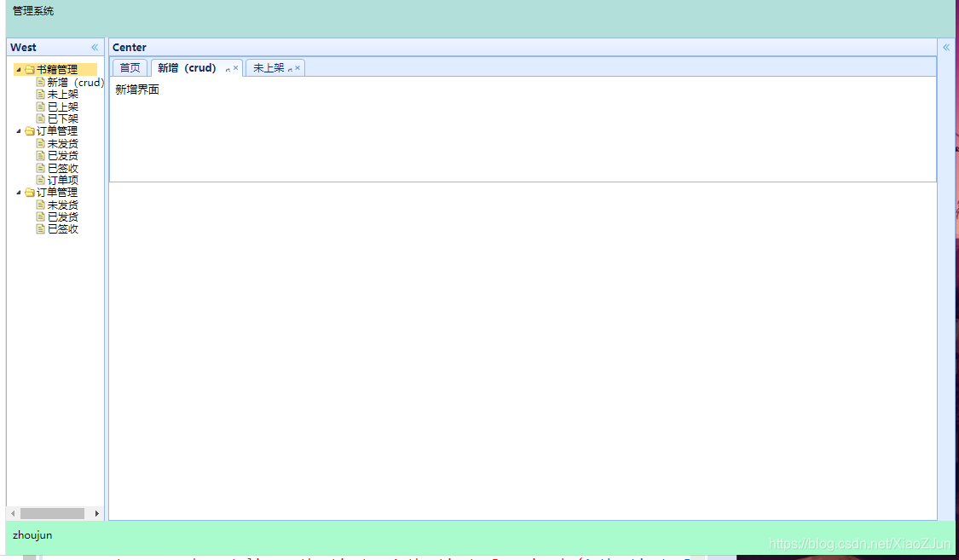959x560 pixels.
Task: Expand the collapsed East panel double-arrow
Action: [946, 47]
